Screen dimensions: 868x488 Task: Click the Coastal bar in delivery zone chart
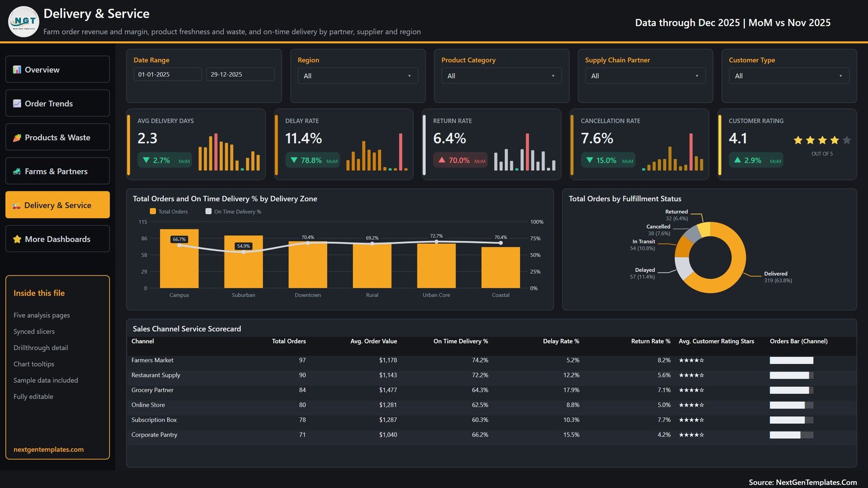pos(501,267)
